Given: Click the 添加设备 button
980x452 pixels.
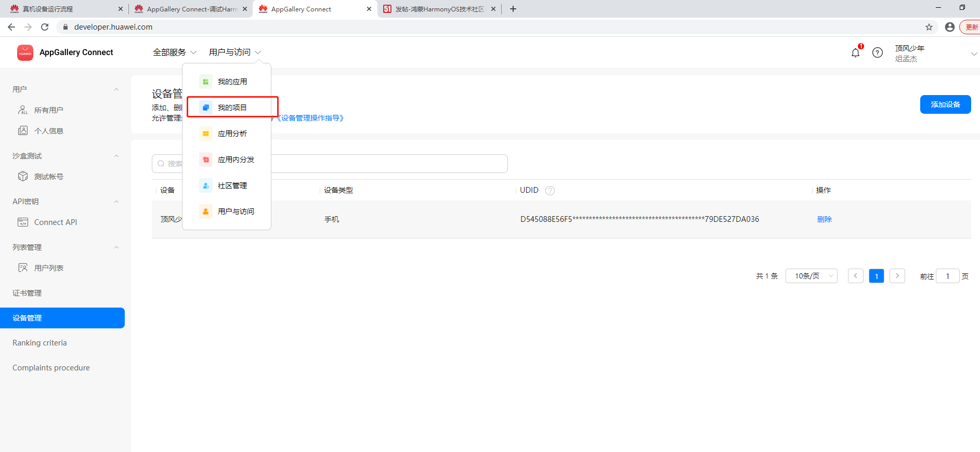Looking at the screenshot, I should click(x=945, y=104).
